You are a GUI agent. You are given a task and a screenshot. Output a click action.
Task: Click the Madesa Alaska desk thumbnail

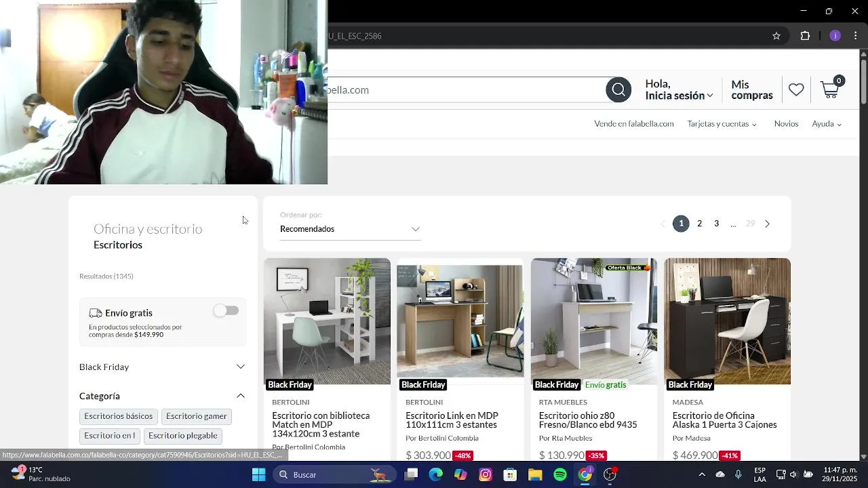pyautogui.click(x=728, y=321)
